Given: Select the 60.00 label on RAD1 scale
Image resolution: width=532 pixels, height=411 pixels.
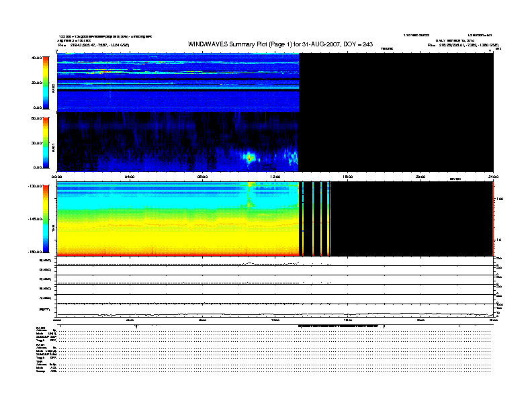Looking at the screenshot, I should tap(36, 118).
